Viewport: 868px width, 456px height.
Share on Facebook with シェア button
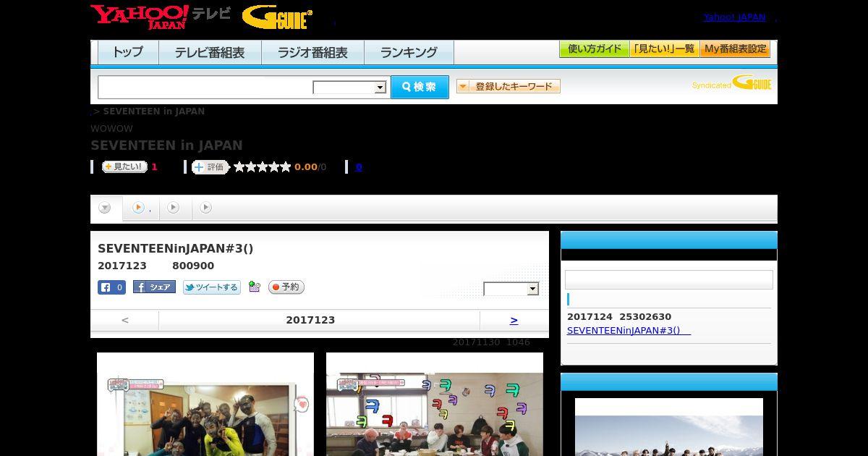point(154,287)
